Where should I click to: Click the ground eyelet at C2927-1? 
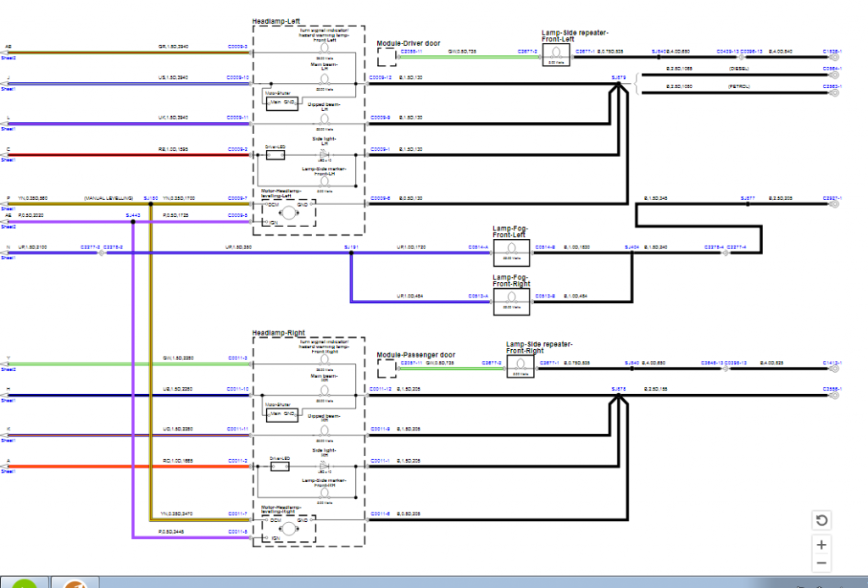pos(834,204)
